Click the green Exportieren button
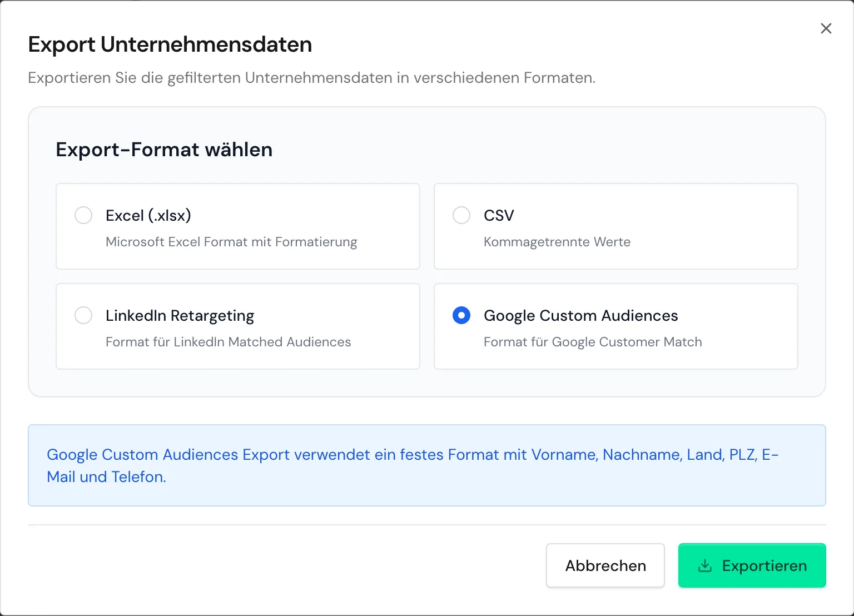 (x=752, y=565)
